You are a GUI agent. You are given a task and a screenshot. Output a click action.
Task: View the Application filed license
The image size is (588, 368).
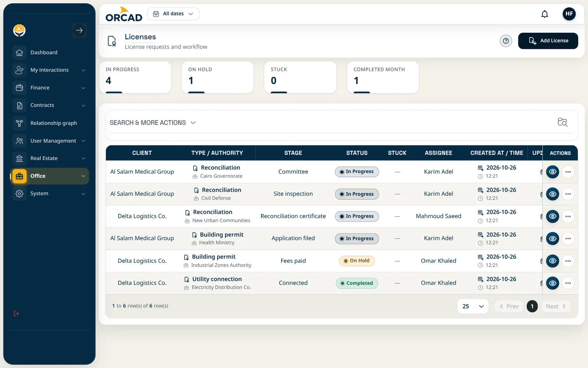click(x=552, y=238)
